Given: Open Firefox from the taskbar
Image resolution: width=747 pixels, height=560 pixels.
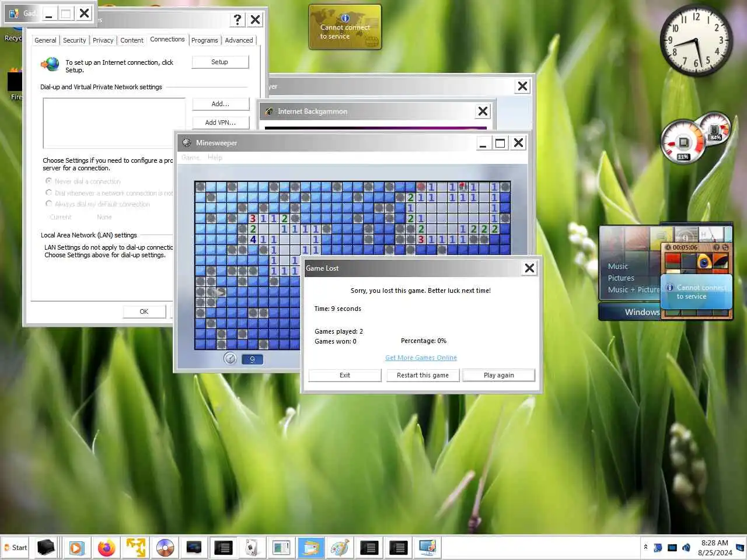Looking at the screenshot, I should point(106,548).
